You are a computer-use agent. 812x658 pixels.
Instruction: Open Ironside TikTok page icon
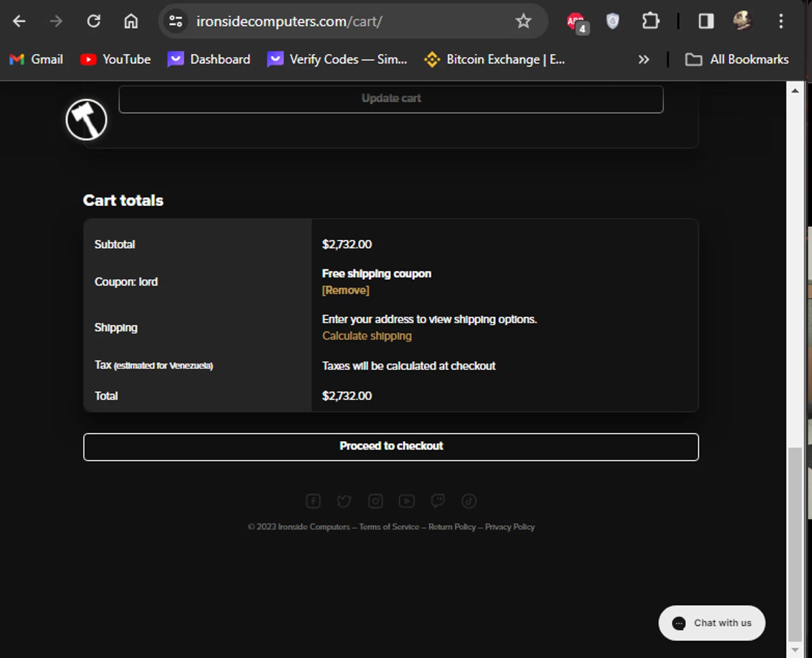469,501
